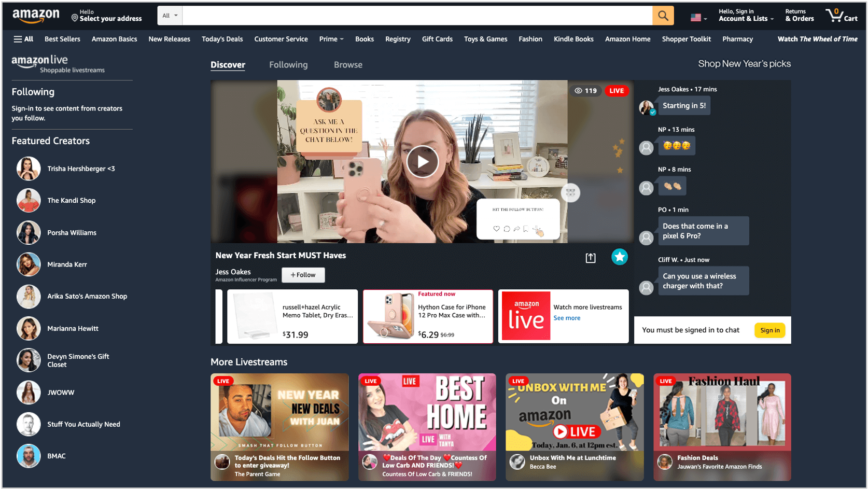Screen dimensions: 868x489
Task: Click the Amazon logo
Action: 36,16
